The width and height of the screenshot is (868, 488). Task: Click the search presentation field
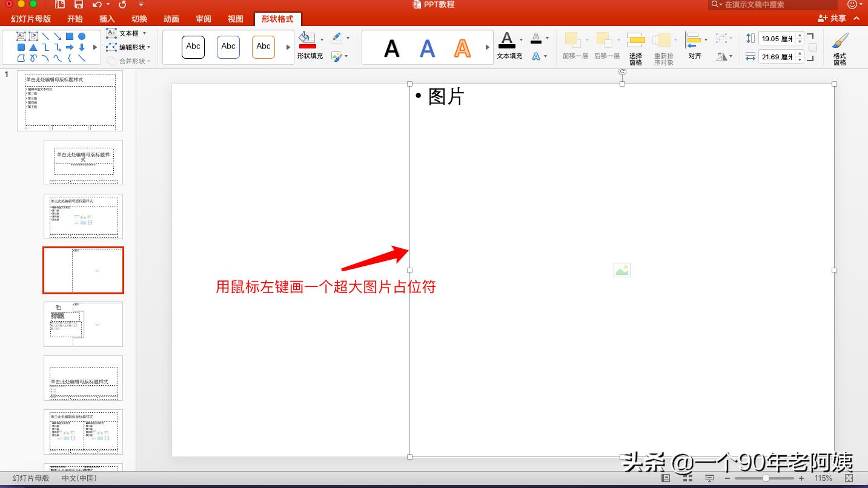(772, 4)
